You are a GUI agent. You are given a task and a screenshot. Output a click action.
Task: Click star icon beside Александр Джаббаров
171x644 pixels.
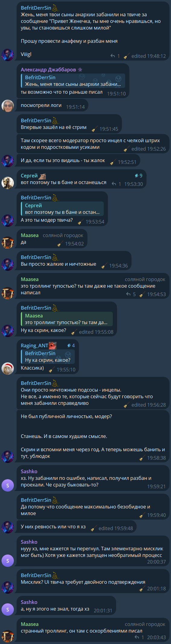pos(80,70)
